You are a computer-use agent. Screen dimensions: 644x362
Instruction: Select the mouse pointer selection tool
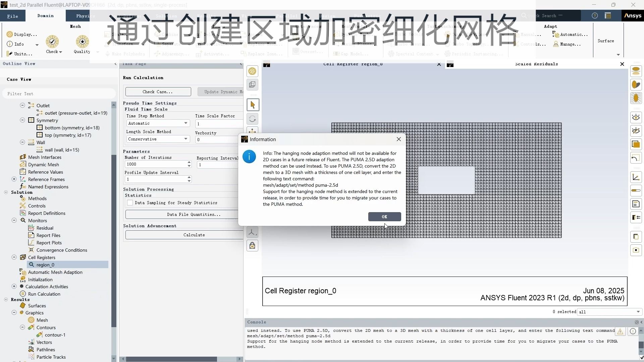[x=253, y=105]
